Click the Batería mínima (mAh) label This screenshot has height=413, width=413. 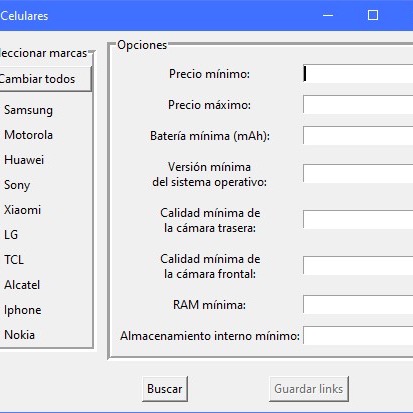(210, 136)
